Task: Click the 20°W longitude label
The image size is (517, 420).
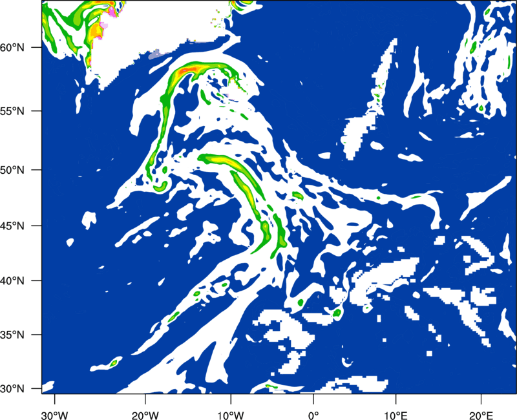Action: (145, 415)
